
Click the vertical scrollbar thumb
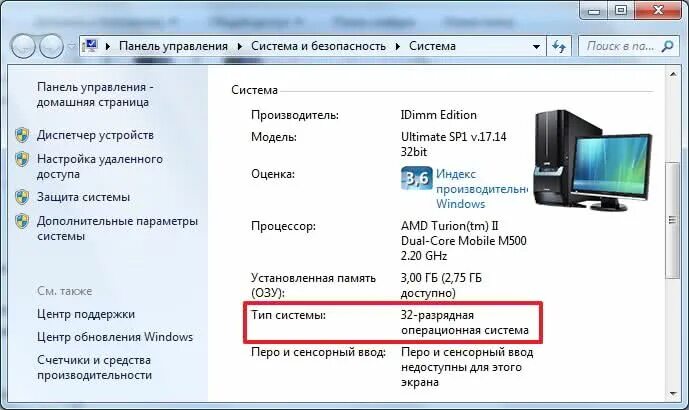[672, 220]
